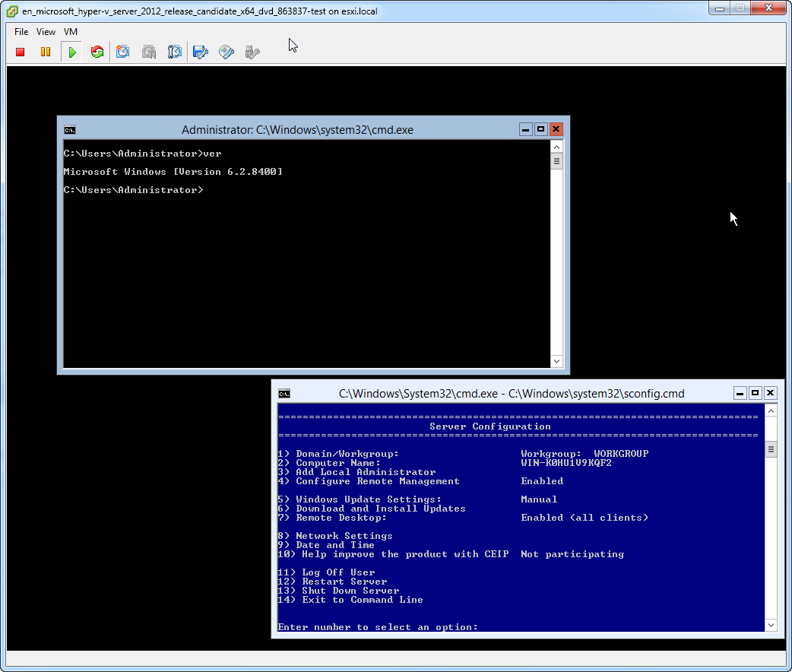Connect a CD/DVD device via the disc icon
This screenshot has width=792, height=672.
[x=227, y=52]
